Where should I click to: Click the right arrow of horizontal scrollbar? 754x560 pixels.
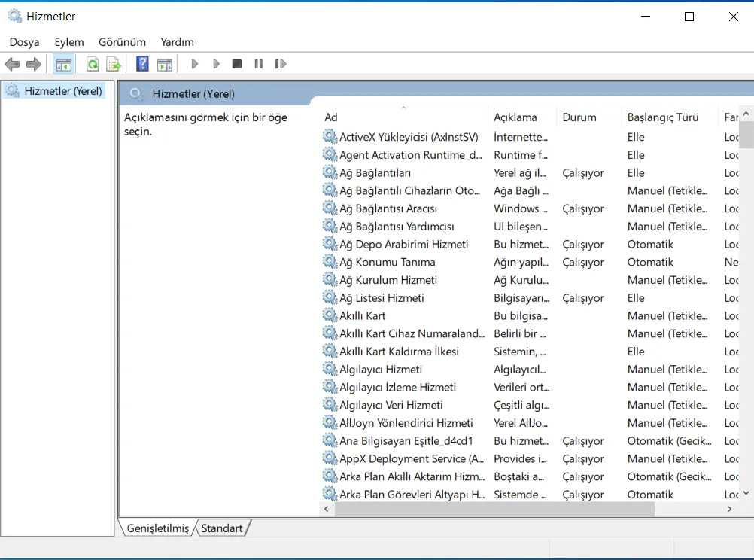729,509
